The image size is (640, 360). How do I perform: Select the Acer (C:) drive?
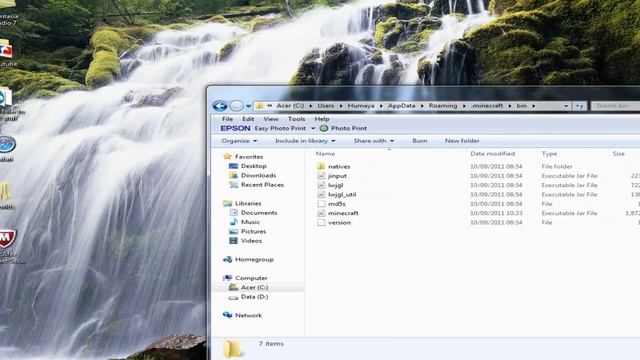point(254,287)
